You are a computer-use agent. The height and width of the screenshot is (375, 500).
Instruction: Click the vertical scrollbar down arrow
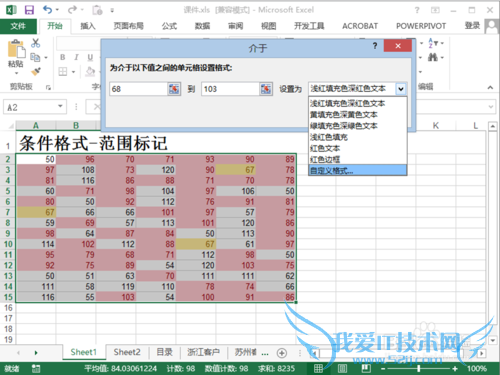(x=493, y=340)
